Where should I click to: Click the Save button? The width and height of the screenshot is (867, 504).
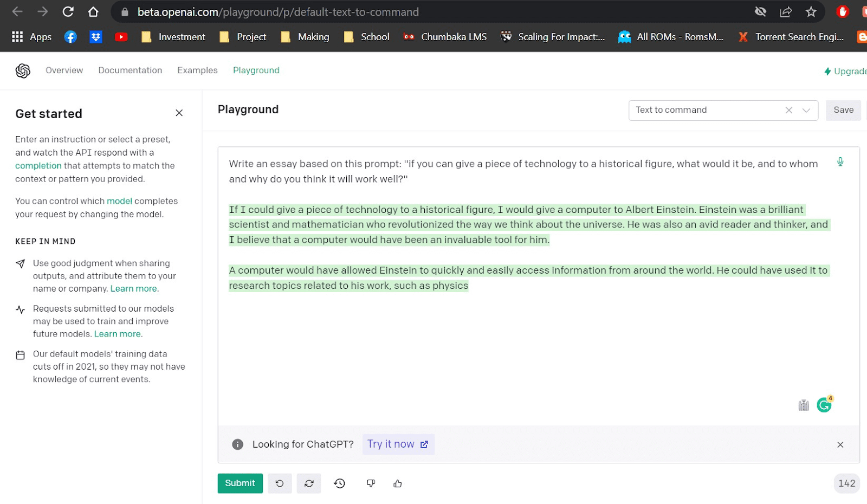[x=843, y=110]
